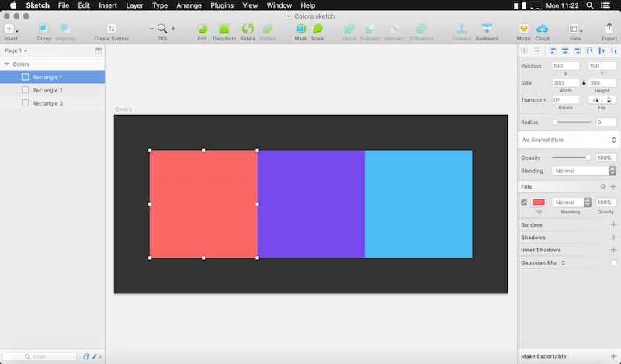Viewport: 621px width, 364px height.
Task: Click the align left edges icon
Action: pyautogui.click(x=553, y=50)
